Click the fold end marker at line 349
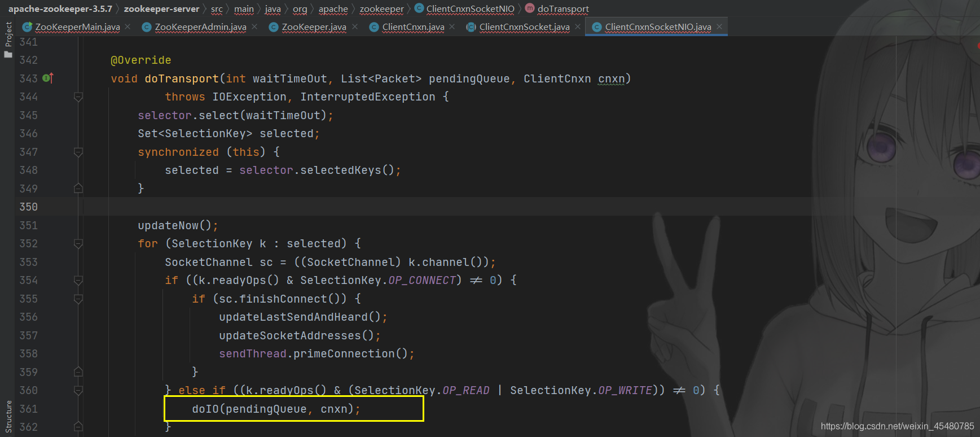The width and height of the screenshot is (980, 437). pyautogui.click(x=78, y=189)
